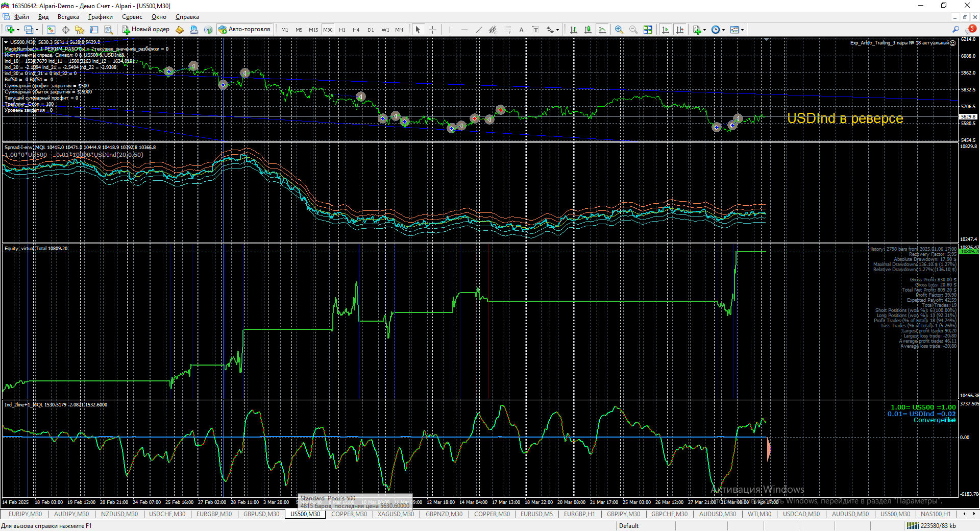Image resolution: width=980 pixels, height=531 pixels.
Task: Pick the Trendline drawing tool
Action: [478, 30]
